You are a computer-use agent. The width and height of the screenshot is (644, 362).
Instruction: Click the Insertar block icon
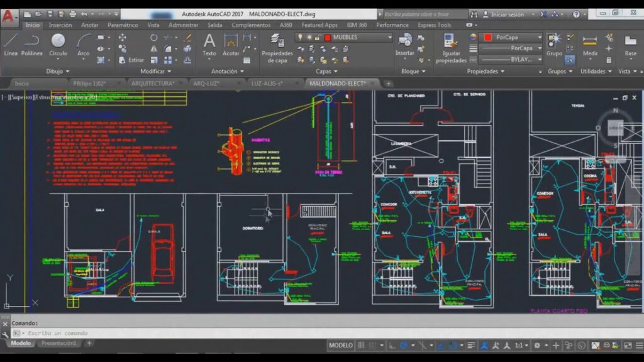pyautogui.click(x=405, y=45)
